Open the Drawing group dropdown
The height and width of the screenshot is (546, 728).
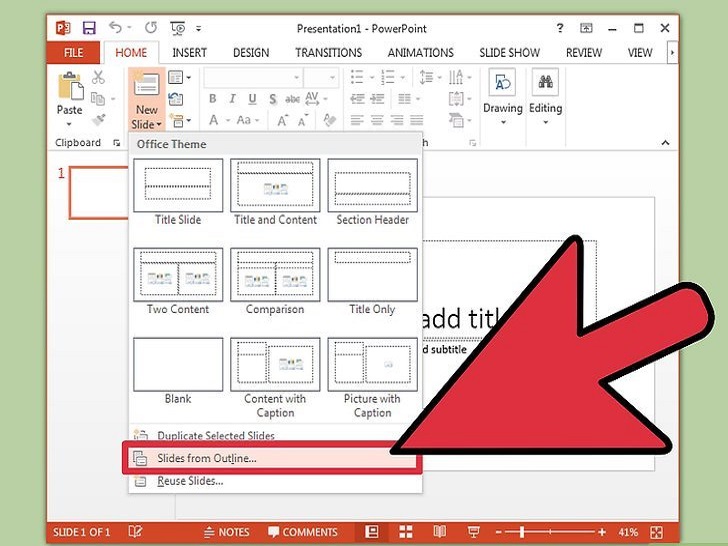502,98
